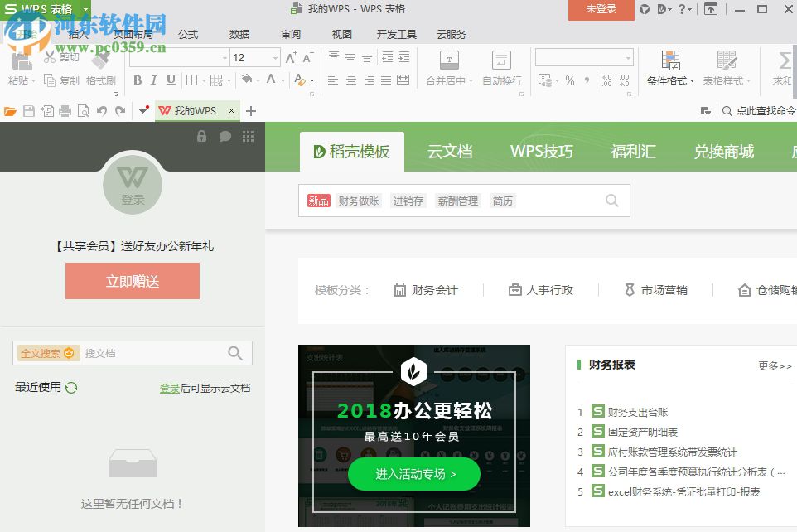797x532 pixels.
Task: Toggle bold formatting
Action: [138, 80]
